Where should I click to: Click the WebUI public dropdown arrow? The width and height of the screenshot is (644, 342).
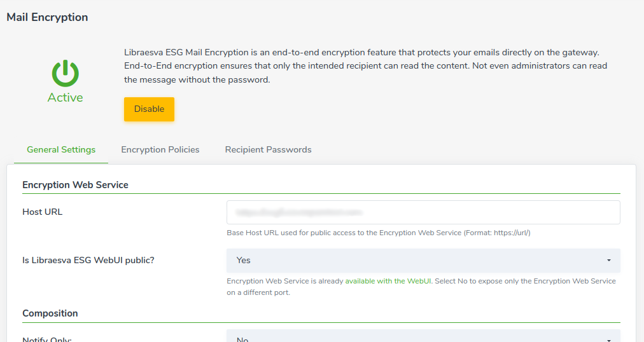coord(608,261)
